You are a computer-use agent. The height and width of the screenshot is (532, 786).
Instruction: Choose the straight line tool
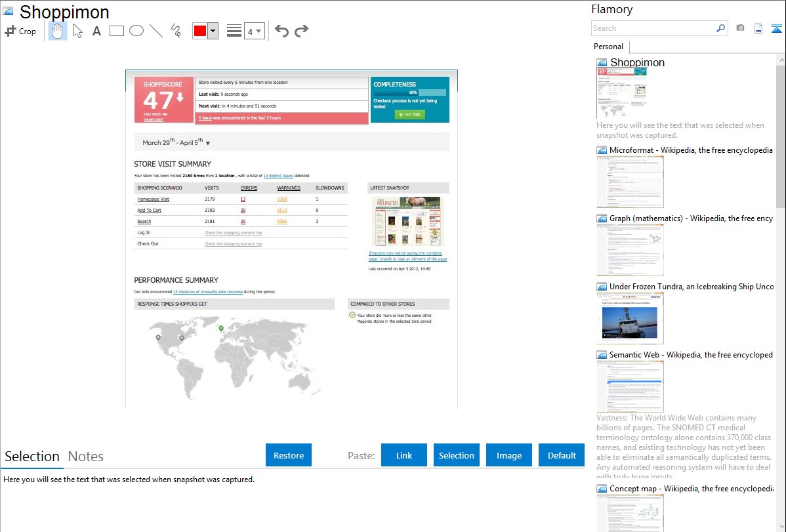click(156, 31)
